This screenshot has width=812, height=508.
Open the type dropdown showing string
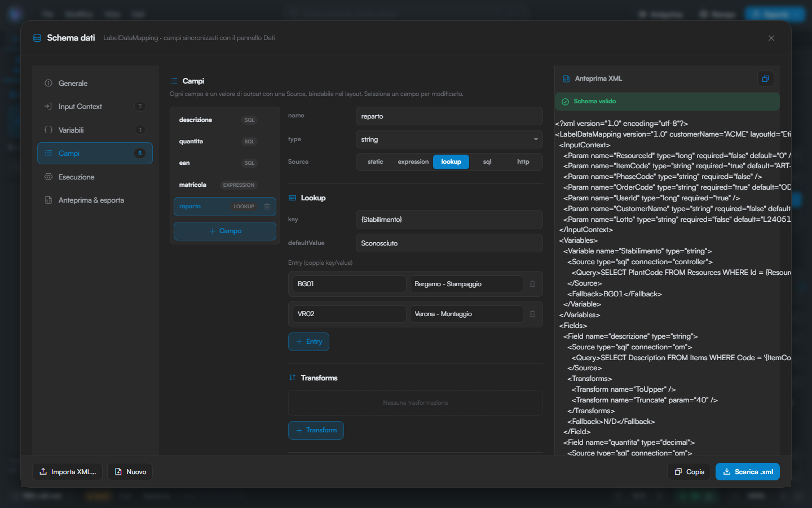(449, 139)
